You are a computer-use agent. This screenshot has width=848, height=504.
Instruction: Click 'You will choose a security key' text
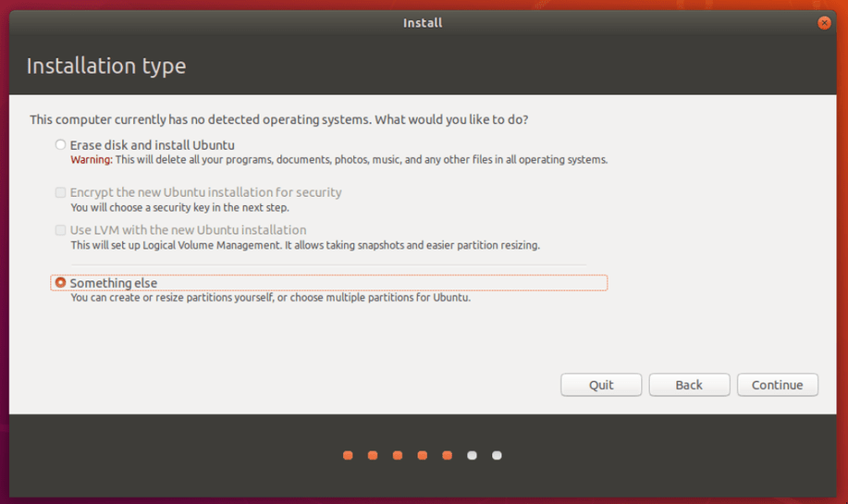(x=179, y=208)
